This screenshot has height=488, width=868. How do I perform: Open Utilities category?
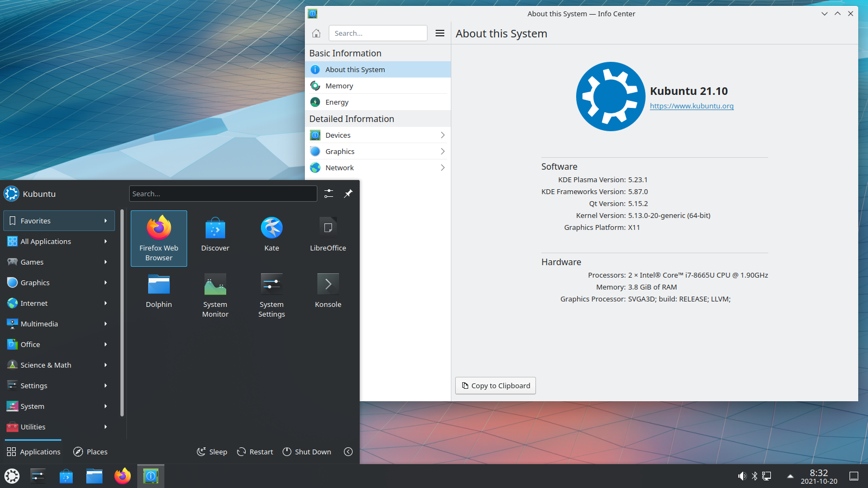(x=59, y=427)
